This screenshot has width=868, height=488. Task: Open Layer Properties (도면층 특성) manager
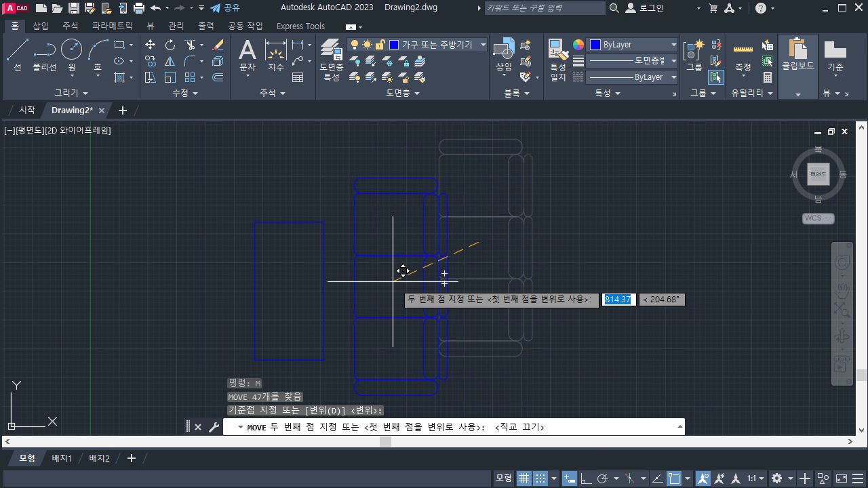coord(331,60)
